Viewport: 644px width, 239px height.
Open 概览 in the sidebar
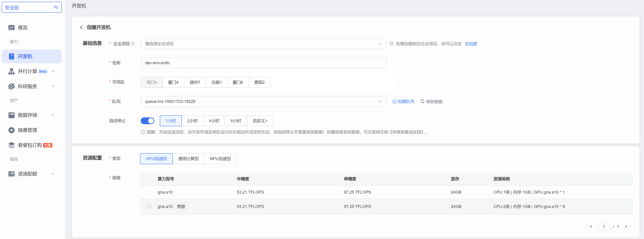(31, 28)
